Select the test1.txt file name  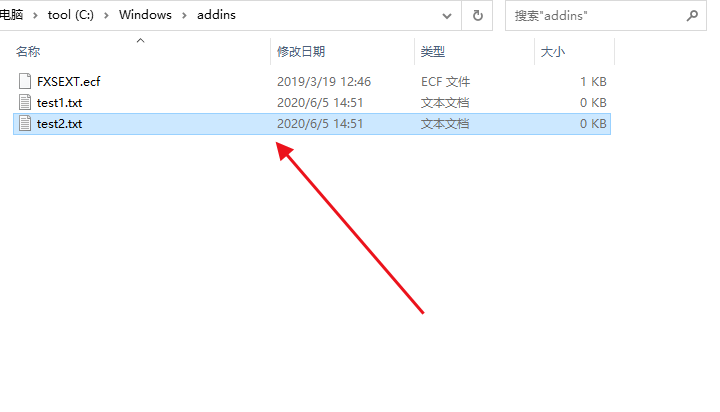tap(59, 103)
